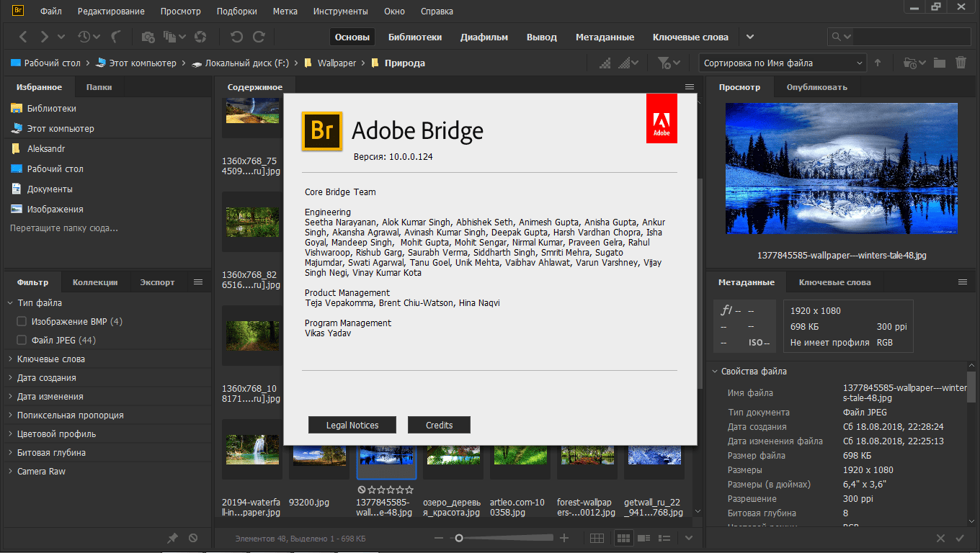Screen dimensions: 980x553
Task: Click the Legal Notices button
Action: click(352, 425)
